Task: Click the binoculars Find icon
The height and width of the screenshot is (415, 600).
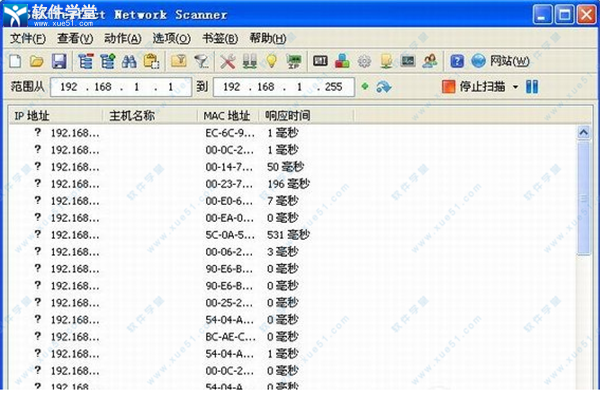Action: pyautogui.click(x=129, y=62)
